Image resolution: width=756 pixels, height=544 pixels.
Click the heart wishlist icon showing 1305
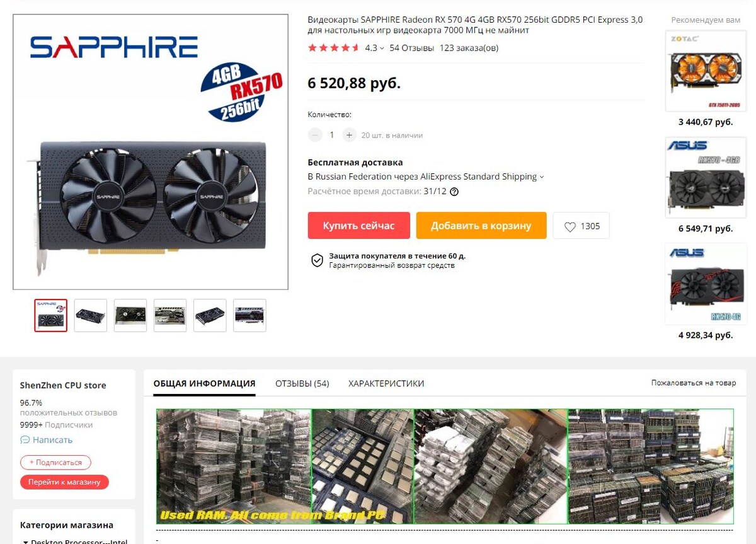click(x=570, y=227)
